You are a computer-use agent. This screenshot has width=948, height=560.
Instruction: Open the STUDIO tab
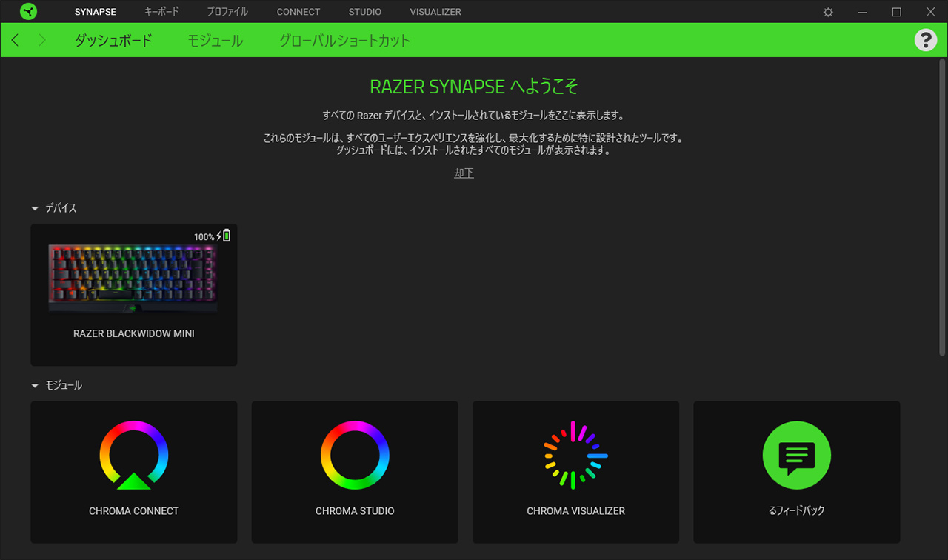click(x=365, y=12)
